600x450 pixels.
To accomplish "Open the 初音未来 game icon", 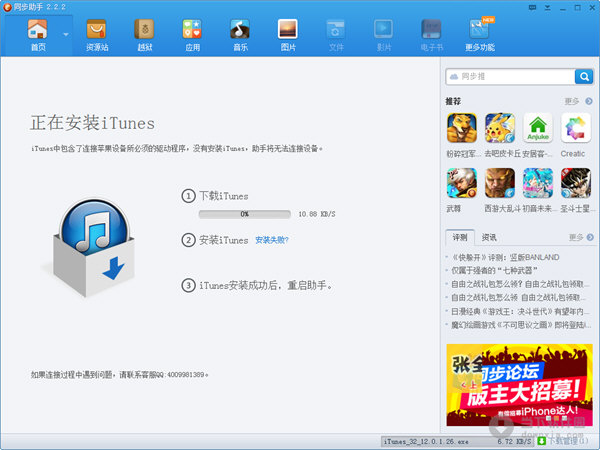I will click(x=538, y=183).
